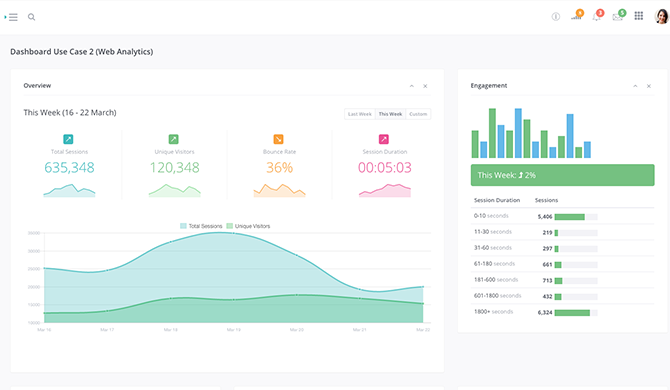The width and height of the screenshot is (670, 390).
Task: Click the 1800+ seconds sessions progress bar
Action: tap(576, 313)
